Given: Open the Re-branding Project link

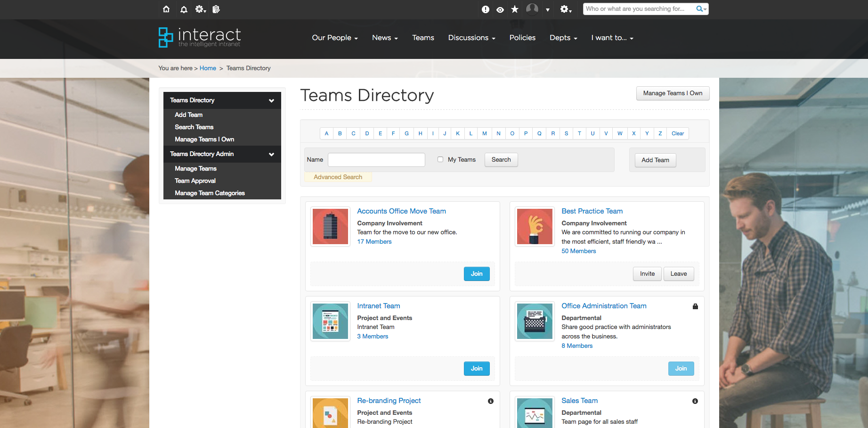Looking at the screenshot, I should (x=389, y=401).
